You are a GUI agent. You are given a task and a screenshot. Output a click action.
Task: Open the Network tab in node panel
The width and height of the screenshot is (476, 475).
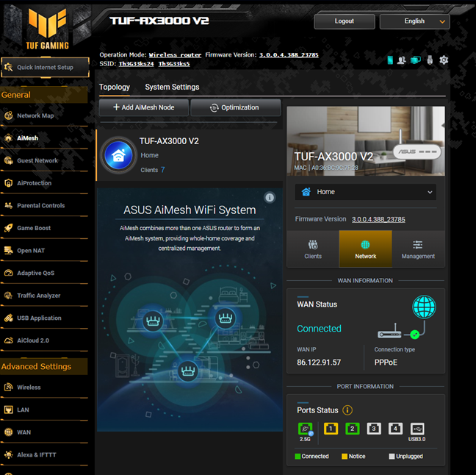pyautogui.click(x=366, y=249)
